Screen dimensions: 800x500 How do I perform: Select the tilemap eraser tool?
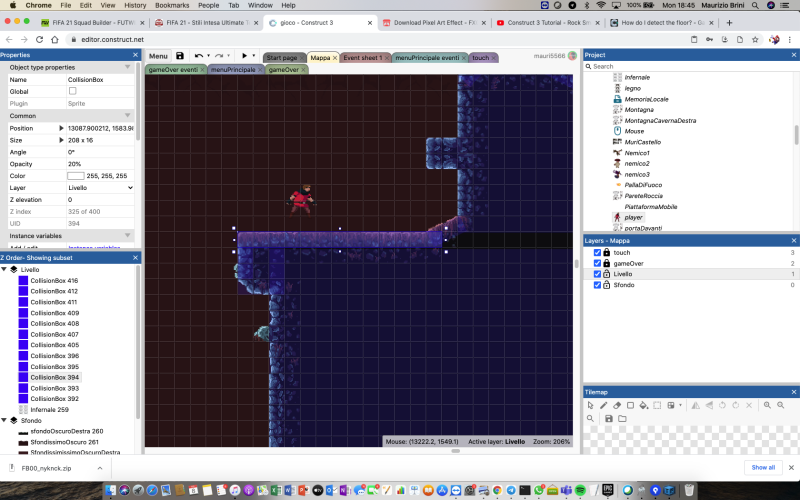click(617, 405)
